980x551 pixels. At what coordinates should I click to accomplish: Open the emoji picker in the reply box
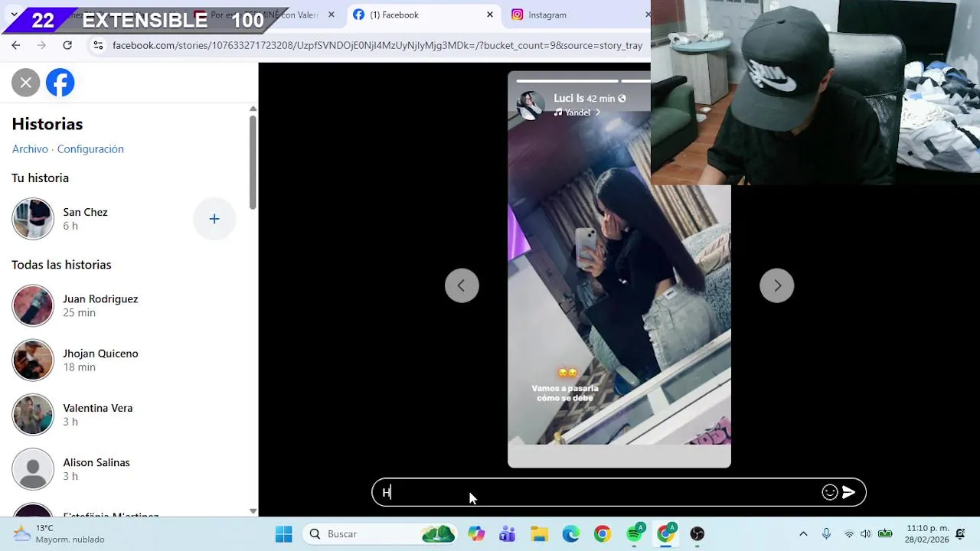tap(830, 492)
